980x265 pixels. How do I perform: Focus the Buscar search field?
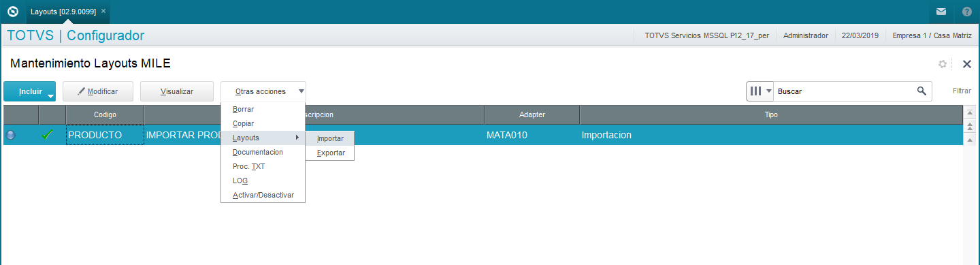pos(844,91)
